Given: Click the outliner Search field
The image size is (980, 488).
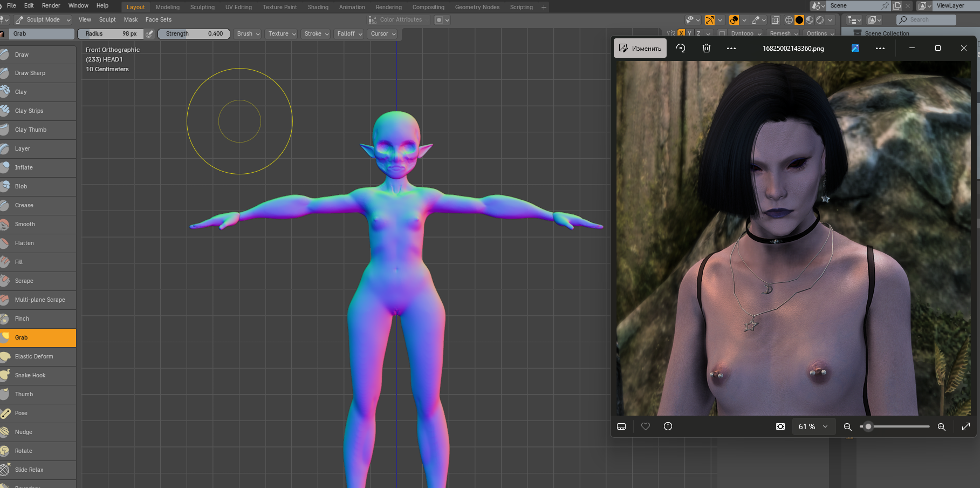Looking at the screenshot, I should 926,20.
